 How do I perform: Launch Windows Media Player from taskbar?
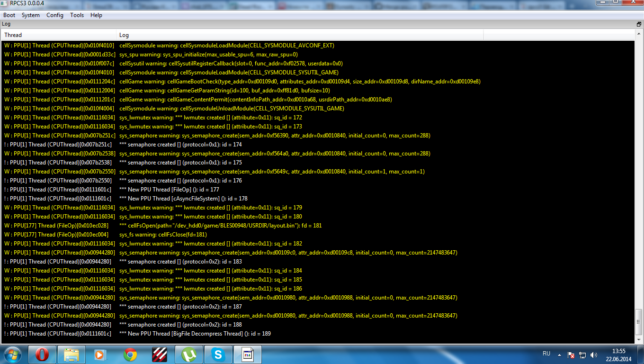point(101,354)
